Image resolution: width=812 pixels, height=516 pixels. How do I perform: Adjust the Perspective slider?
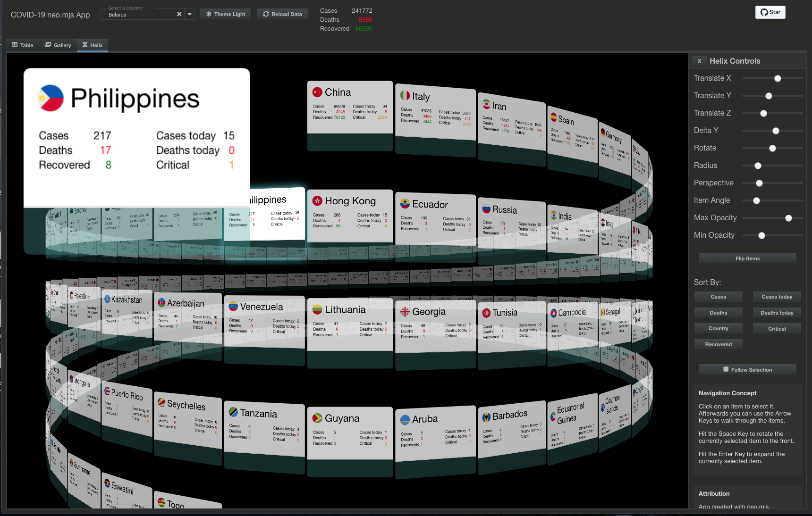point(772,183)
